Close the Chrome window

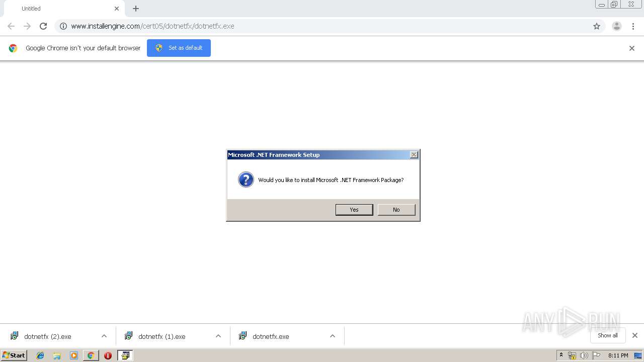click(x=631, y=5)
